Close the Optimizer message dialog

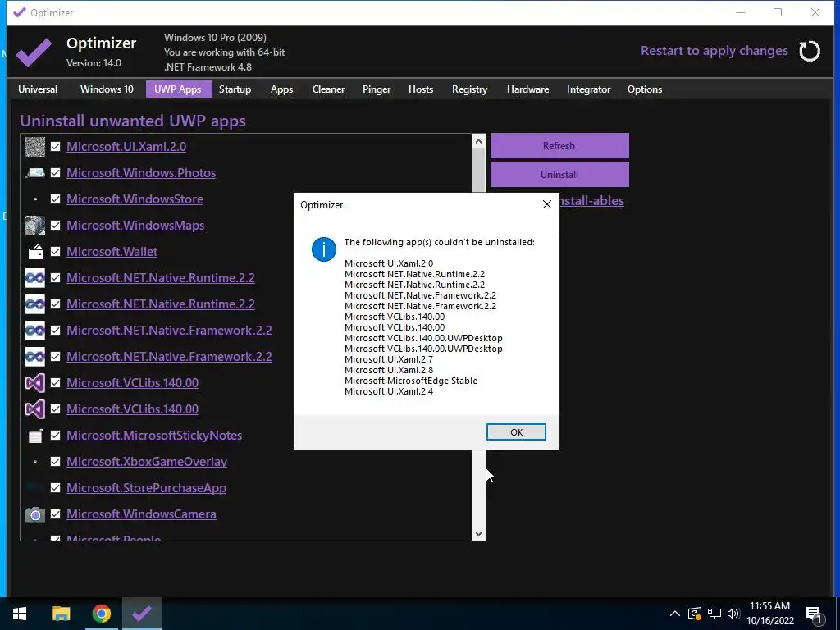coord(546,204)
